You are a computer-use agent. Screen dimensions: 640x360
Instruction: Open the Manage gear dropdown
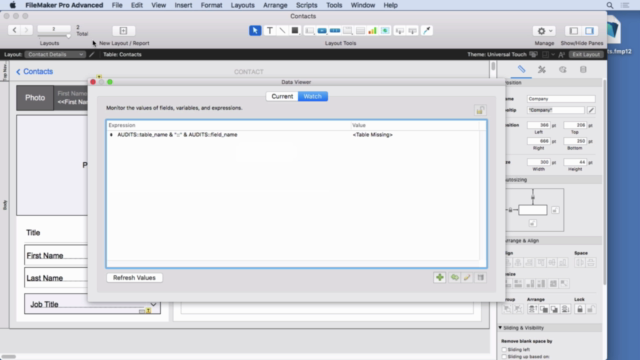[544, 31]
